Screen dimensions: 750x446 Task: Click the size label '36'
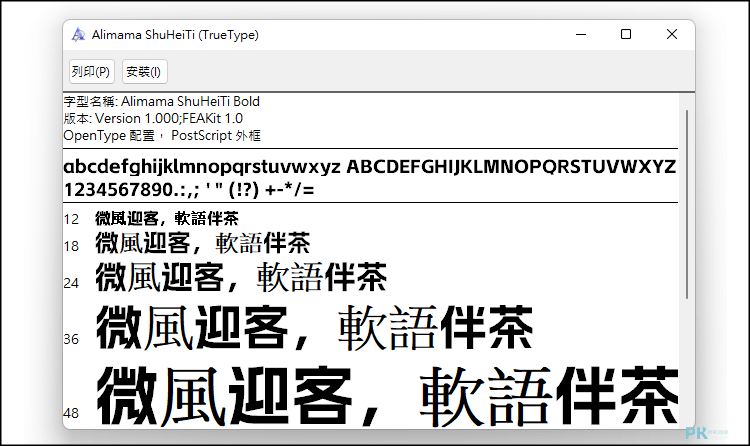(71, 339)
